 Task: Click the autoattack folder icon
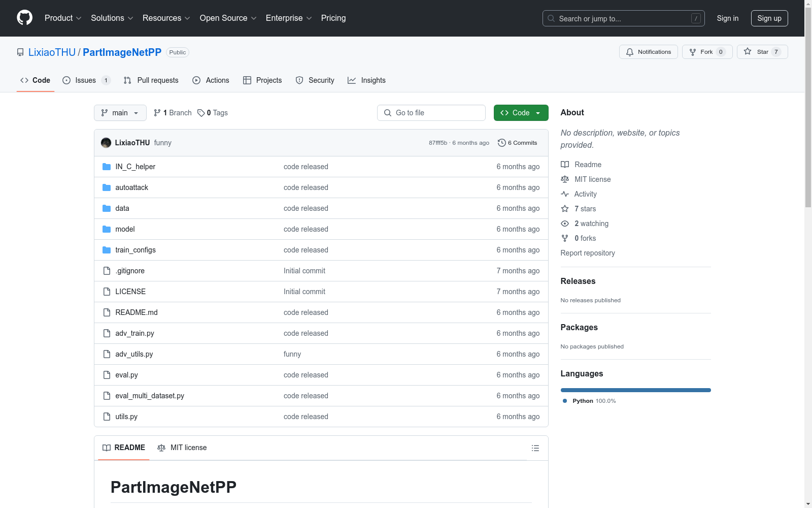point(107,187)
